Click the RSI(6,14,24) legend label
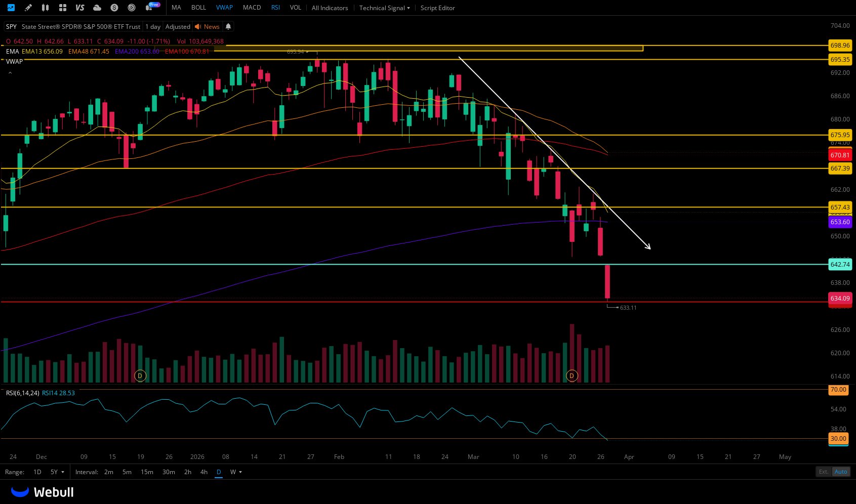This screenshot has height=504, width=856. coord(22,393)
